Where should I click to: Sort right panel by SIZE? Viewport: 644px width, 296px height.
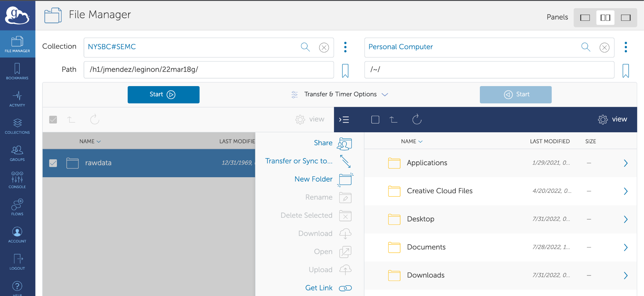coord(591,141)
